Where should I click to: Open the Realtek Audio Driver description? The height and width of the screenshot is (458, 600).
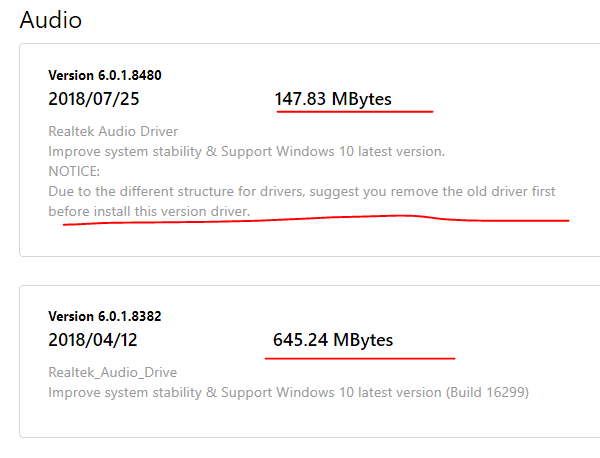click(113, 131)
